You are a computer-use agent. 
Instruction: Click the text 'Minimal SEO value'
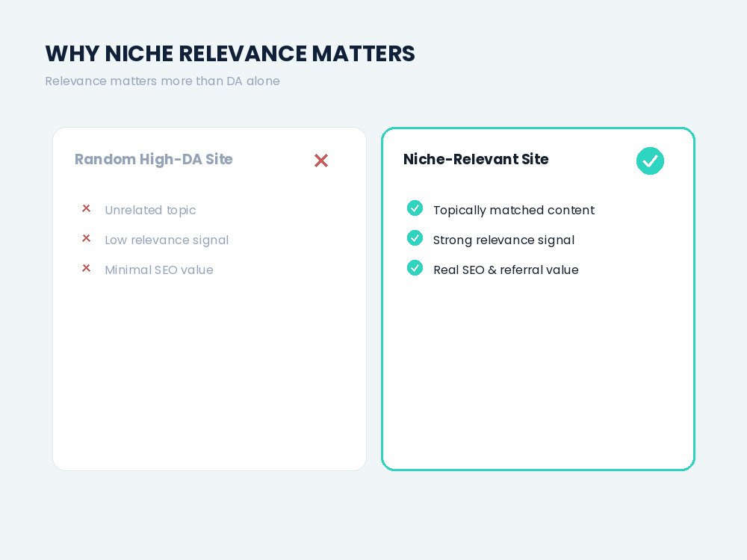pyautogui.click(x=159, y=270)
